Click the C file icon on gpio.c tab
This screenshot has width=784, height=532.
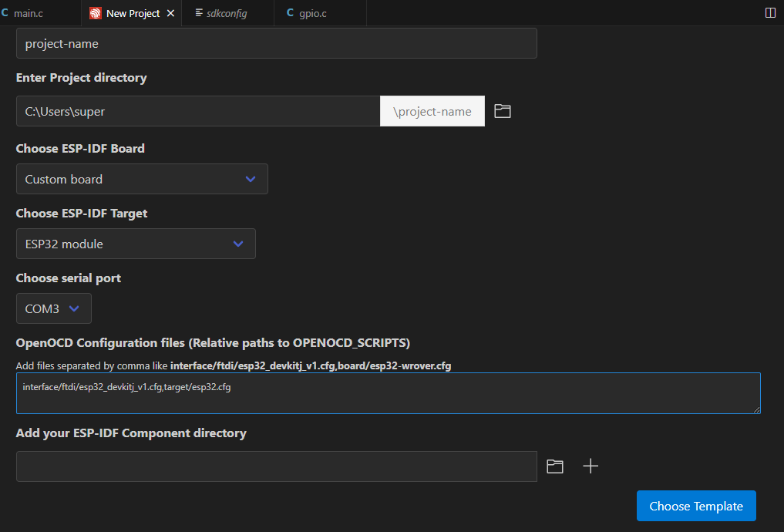click(290, 13)
